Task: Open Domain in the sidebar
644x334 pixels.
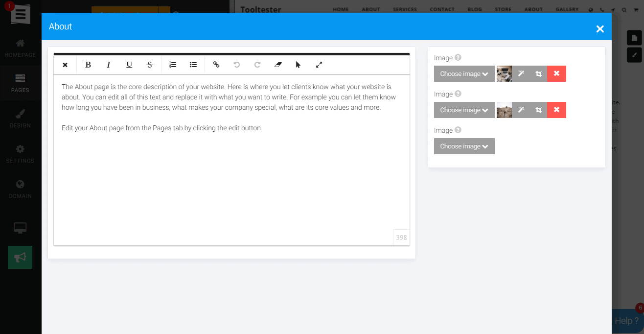Action: coord(20,189)
